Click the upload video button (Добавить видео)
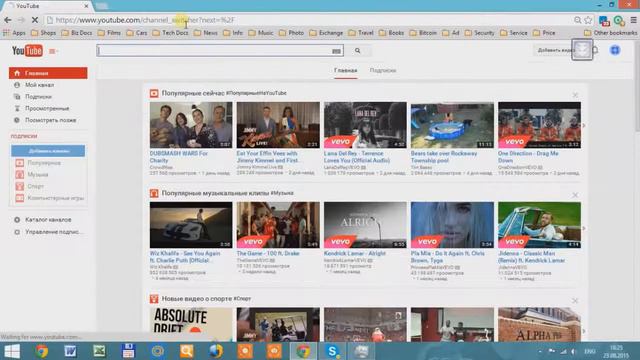Viewport: 640px width, 360px height. 555,50
